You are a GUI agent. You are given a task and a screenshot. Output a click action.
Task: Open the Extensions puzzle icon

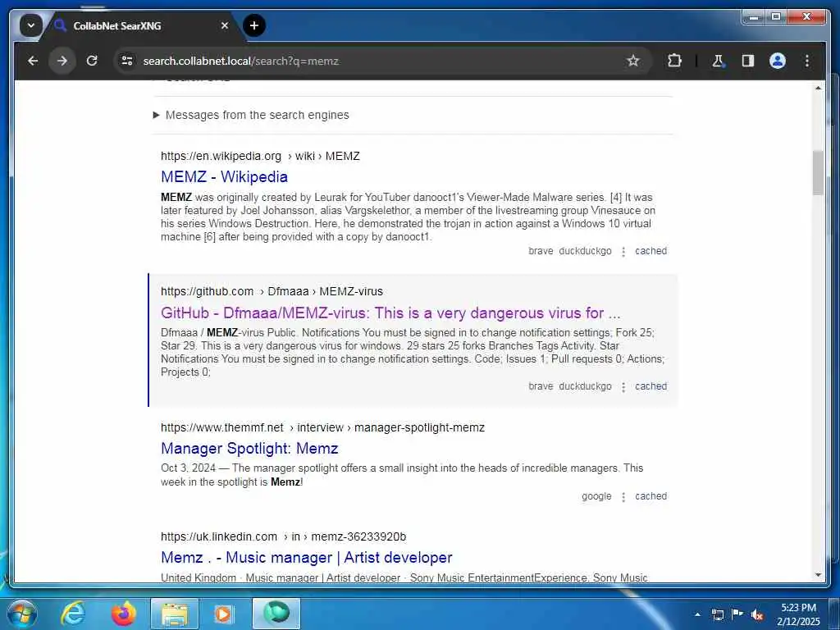coord(674,61)
